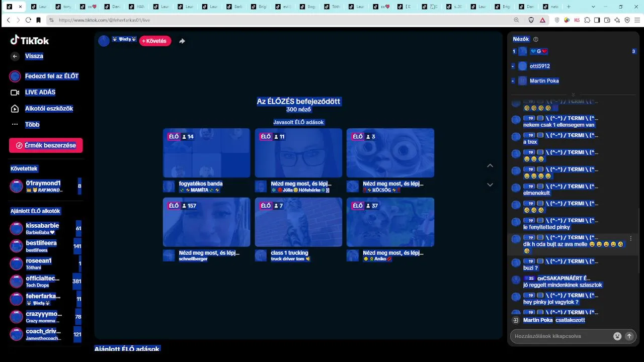Image resolution: width=644 pixels, height=362 pixels.
Task: Click the Vissza back arrow icon
Action: pos(15,56)
